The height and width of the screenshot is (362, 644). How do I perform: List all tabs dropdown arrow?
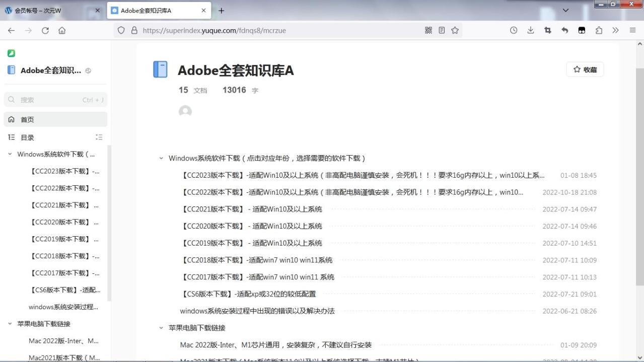click(565, 11)
